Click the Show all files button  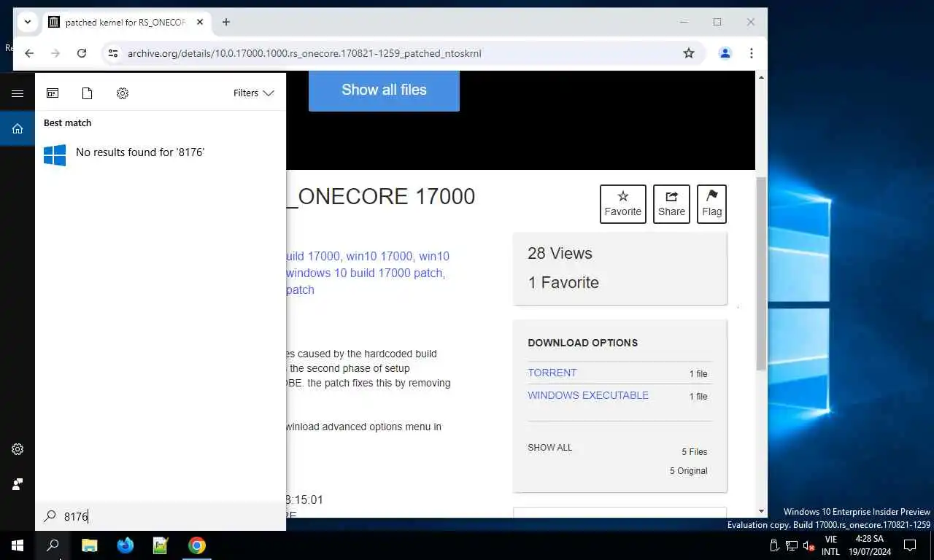tap(384, 90)
